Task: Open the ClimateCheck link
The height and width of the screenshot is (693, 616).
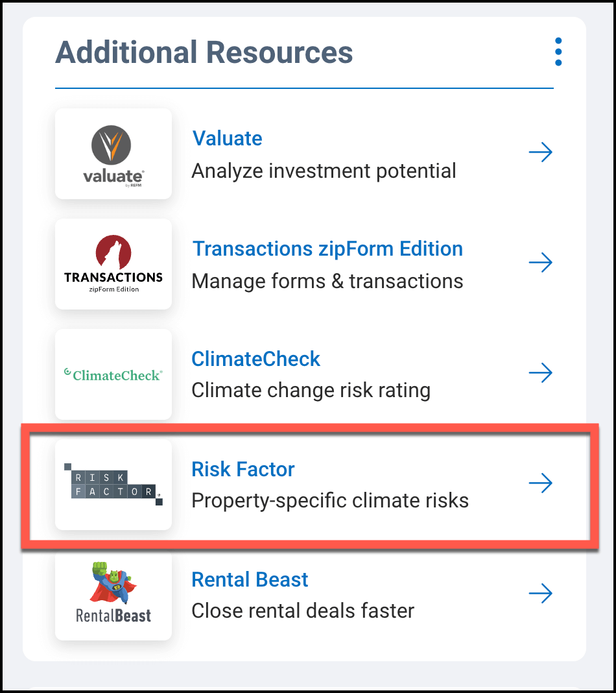Action: (x=256, y=359)
